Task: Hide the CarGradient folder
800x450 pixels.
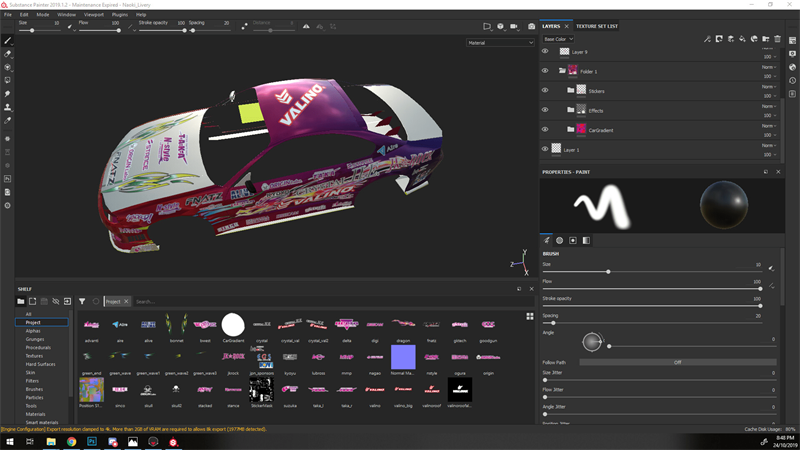Action: coord(545,129)
